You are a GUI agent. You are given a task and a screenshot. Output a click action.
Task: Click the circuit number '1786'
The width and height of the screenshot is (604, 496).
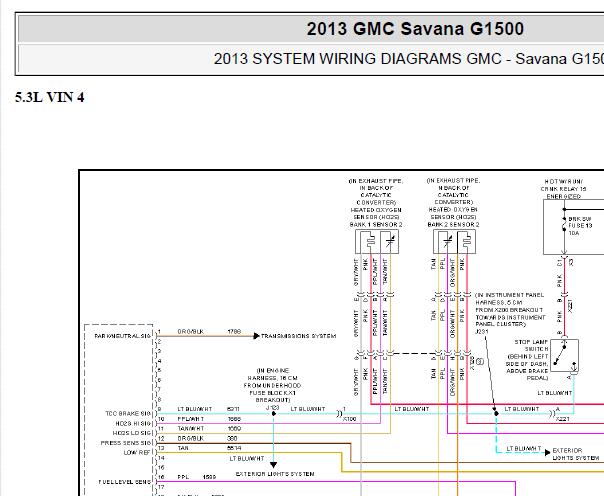[234, 332]
